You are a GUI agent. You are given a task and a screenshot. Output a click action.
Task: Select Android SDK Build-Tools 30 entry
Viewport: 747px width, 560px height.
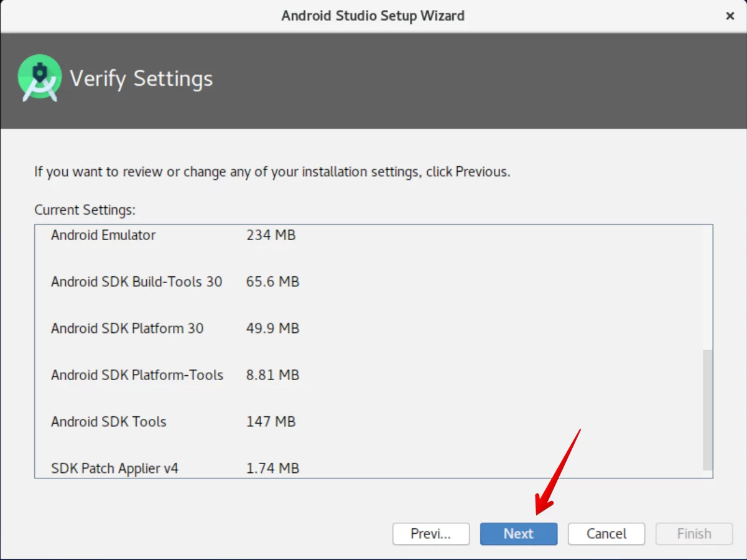(136, 282)
